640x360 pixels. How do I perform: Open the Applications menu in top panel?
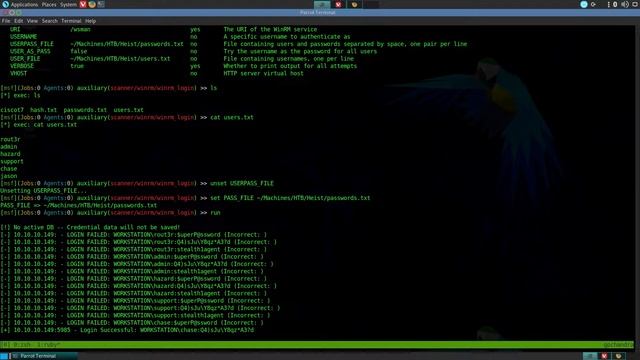click(24, 4)
